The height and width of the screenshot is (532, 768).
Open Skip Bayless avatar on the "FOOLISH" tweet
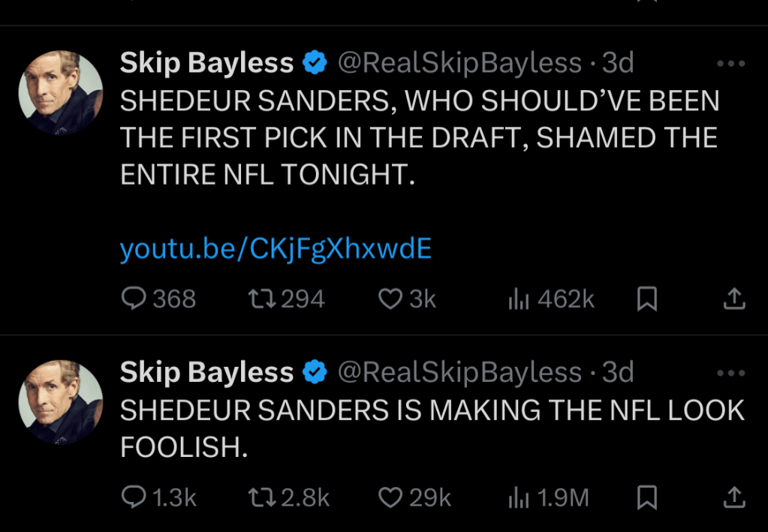[60, 401]
